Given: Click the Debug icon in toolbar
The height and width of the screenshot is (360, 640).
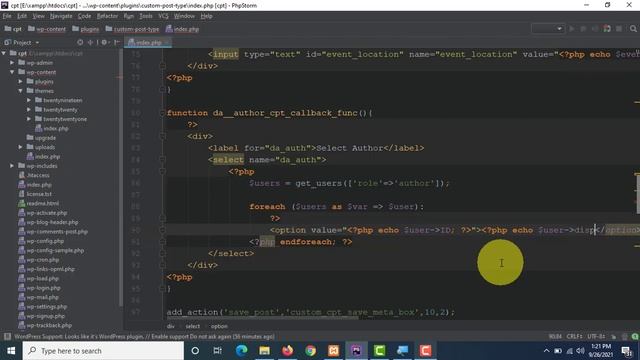Looking at the screenshot, I should point(583,29).
